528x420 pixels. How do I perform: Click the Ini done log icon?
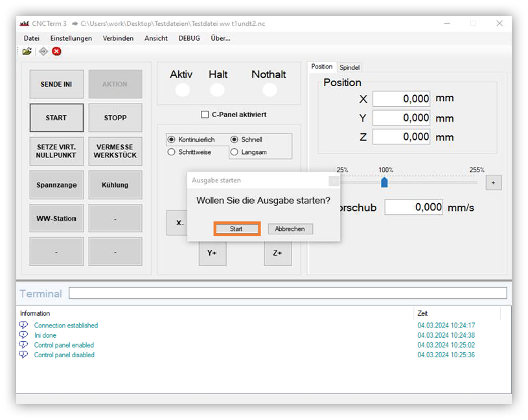(23, 335)
